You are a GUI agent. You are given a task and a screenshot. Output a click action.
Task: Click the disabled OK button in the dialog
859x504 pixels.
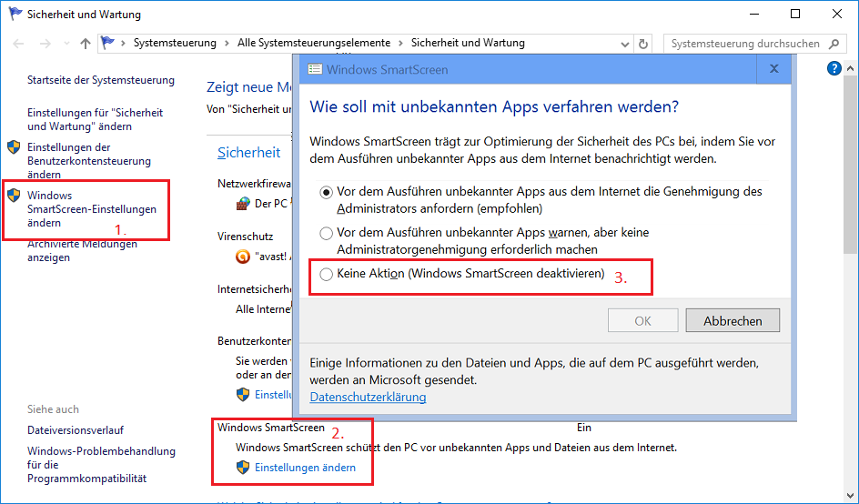tap(642, 320)
